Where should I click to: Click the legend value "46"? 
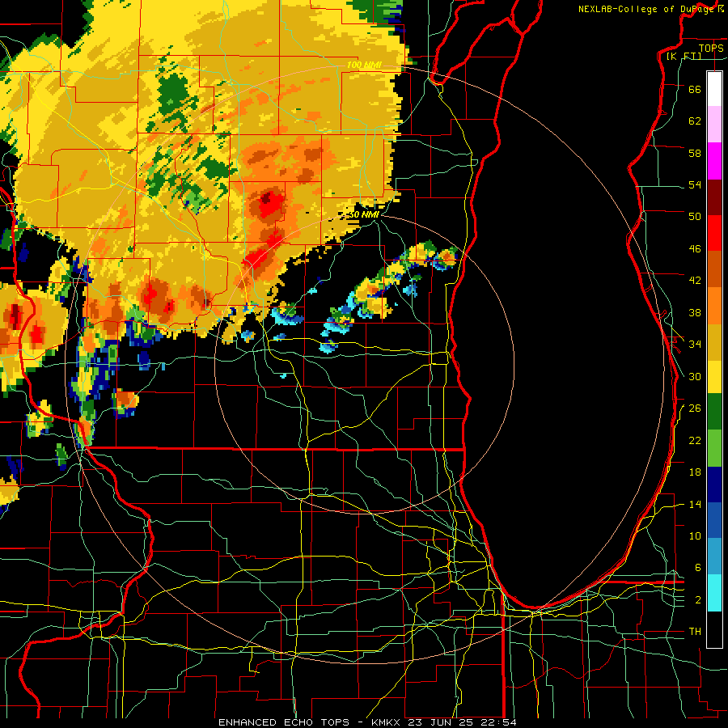point(695,249)
